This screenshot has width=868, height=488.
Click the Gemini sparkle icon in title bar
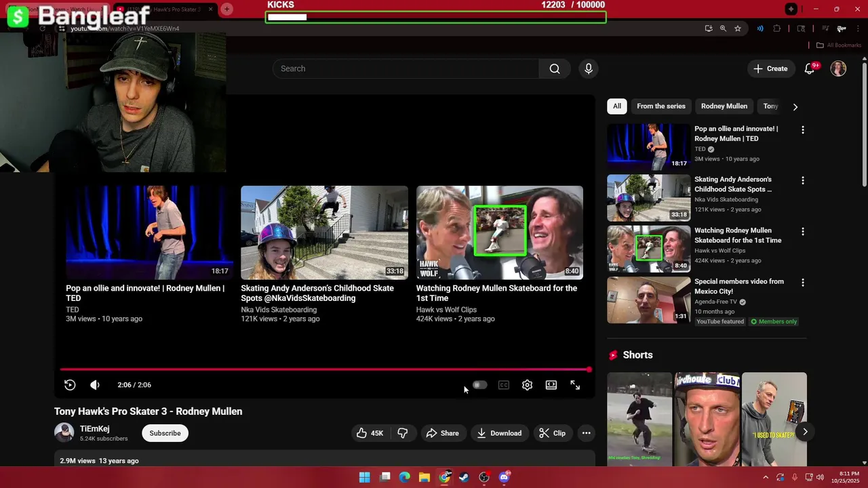tap(791, 9)
